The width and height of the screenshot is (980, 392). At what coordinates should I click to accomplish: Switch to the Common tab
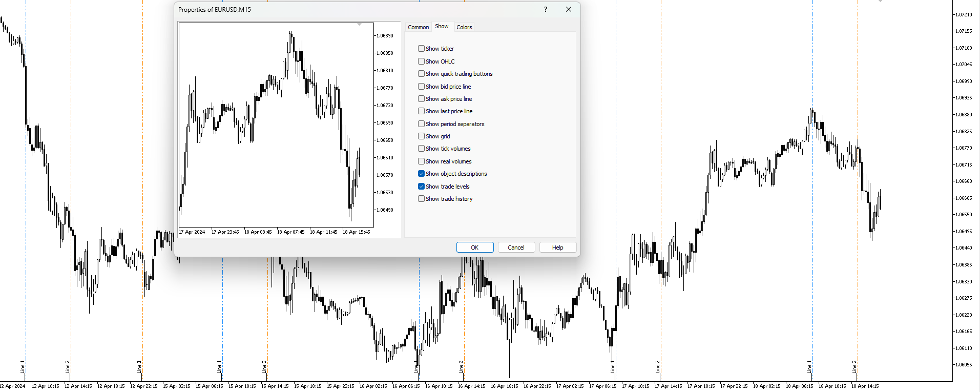coord(419,27)
